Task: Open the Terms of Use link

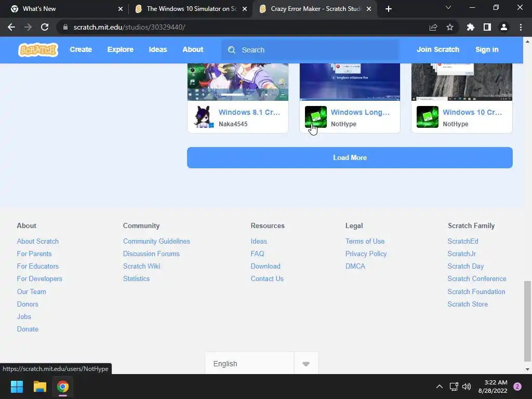Action: (x=365, y=241)
